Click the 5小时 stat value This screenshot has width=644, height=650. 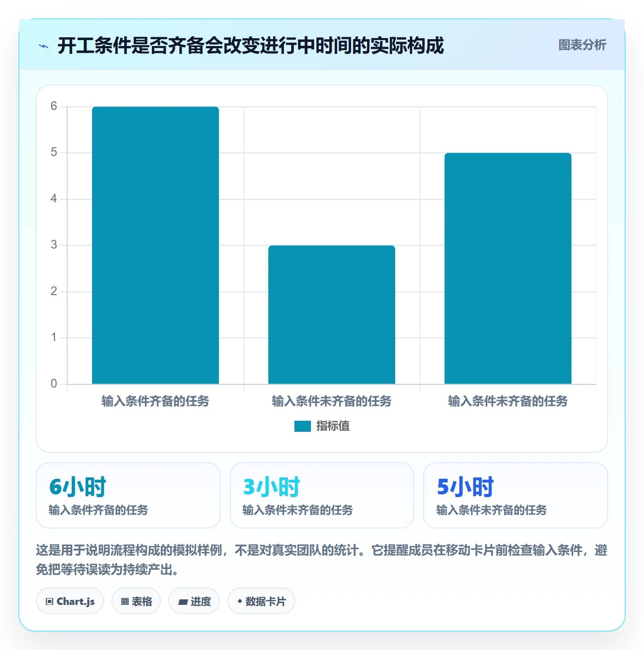465,487
